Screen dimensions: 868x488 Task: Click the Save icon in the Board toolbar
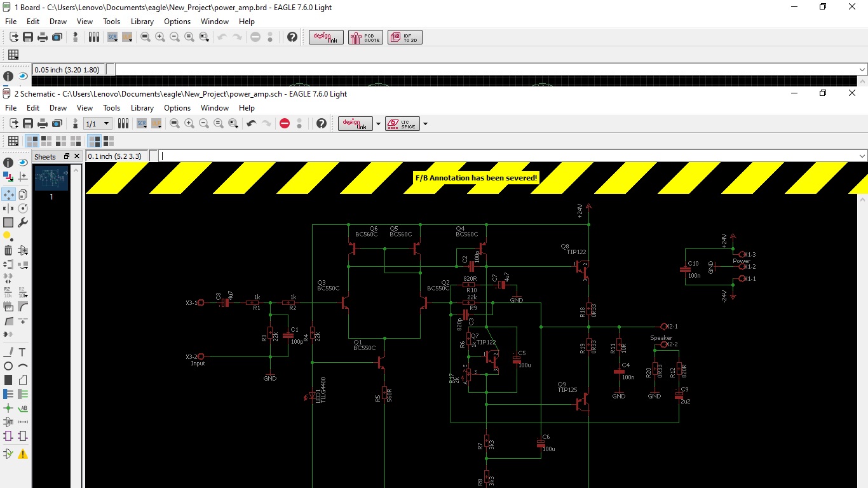point(28,37)
